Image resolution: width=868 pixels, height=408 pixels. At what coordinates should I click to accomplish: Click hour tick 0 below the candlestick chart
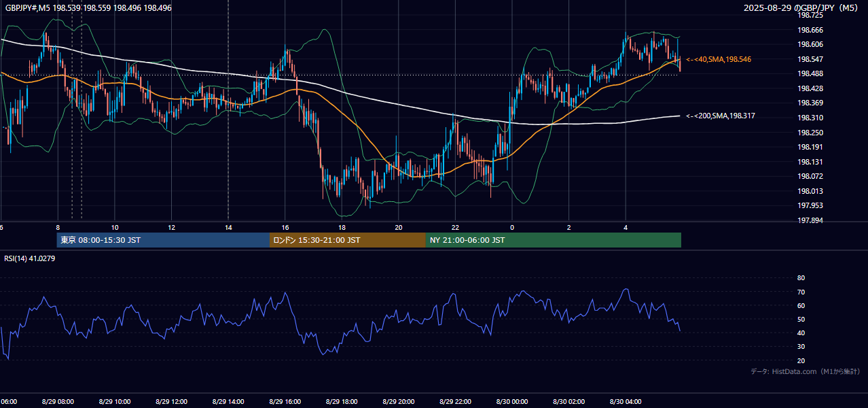512,228
